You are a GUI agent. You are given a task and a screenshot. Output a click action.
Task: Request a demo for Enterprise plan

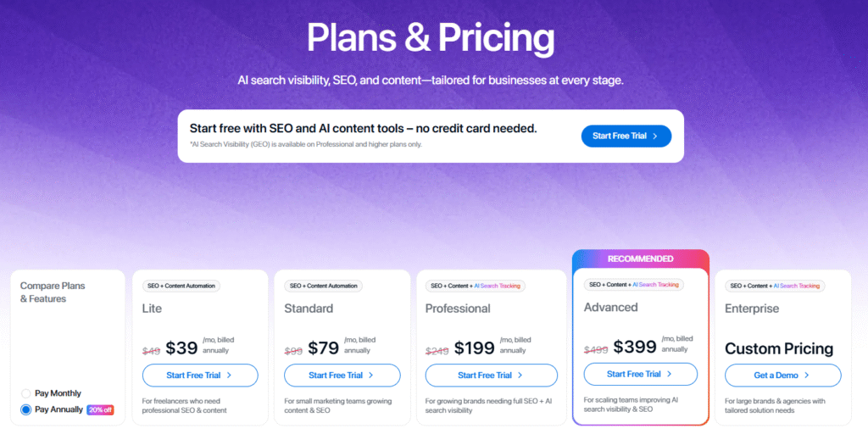pyautogui.click(x=782, y=375)
